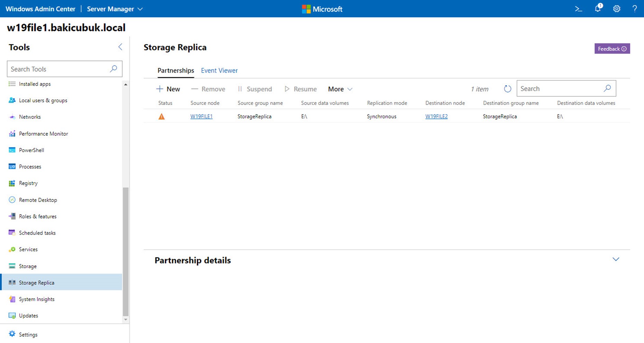Click the Search Tools input field
Viewport: 644px width, 343px height.
[x=64, y=69]
